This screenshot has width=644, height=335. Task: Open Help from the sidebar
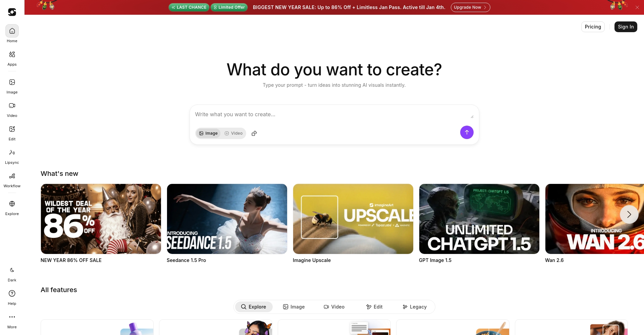(x=12, y=297)
